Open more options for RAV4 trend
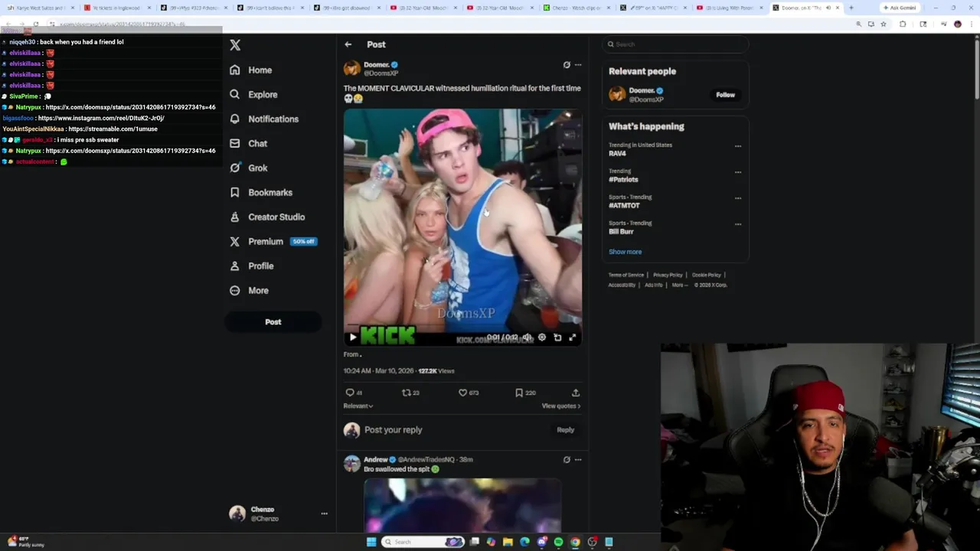Viewport: 980px width, 551px height. [x=738, y=145]
